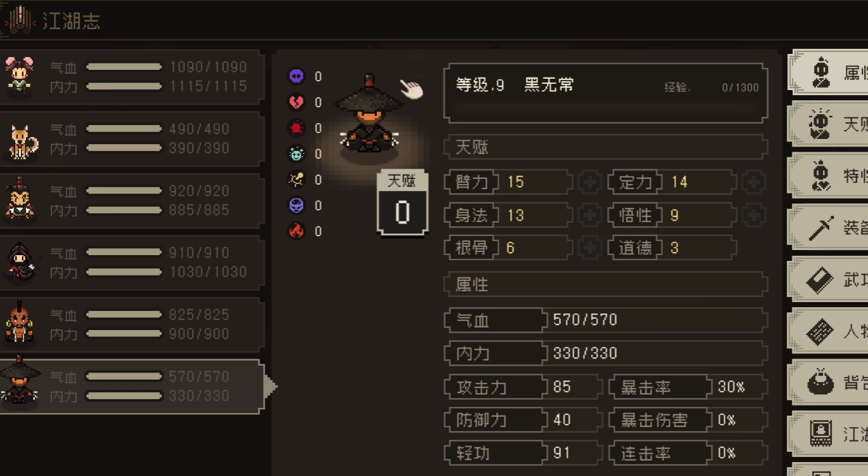Open the 背包 bag tab
The width and height of the screenshot is (868, 476).
click(828, 382)
